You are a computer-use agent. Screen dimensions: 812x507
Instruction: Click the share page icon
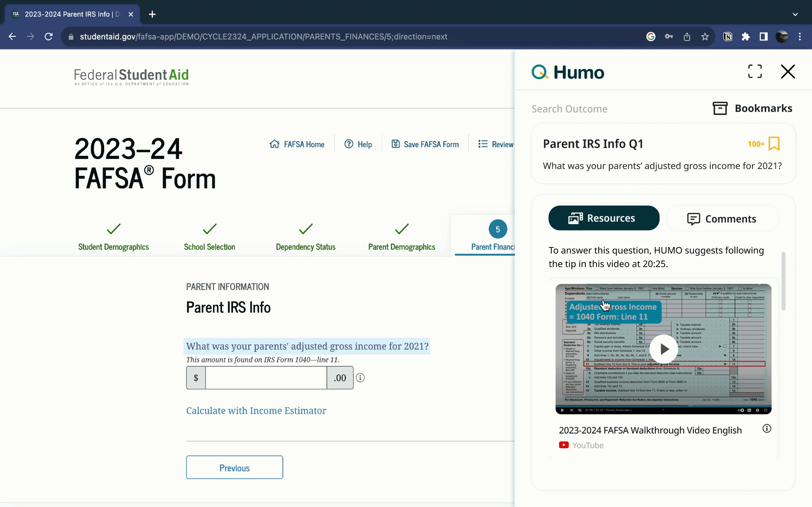(x=687, y=37)
